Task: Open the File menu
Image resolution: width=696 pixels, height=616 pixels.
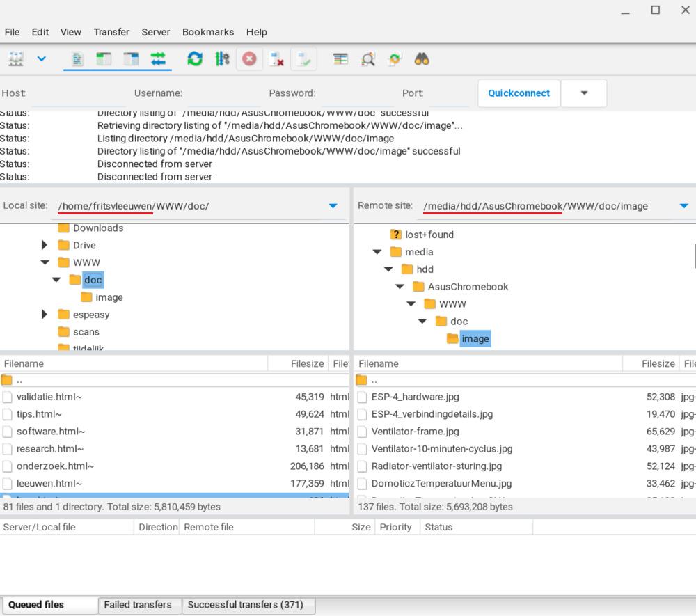Action: [12, 32]
